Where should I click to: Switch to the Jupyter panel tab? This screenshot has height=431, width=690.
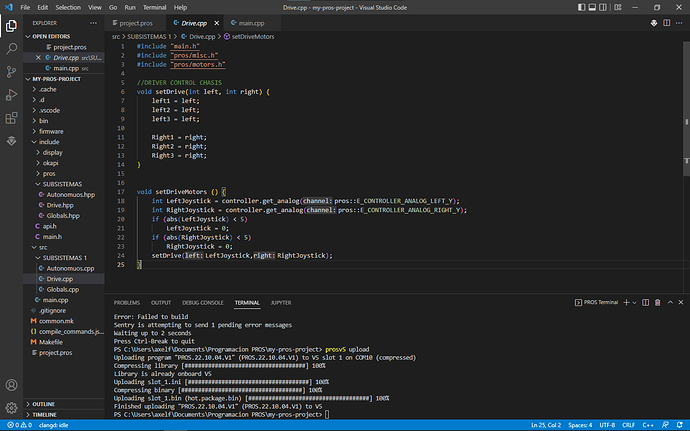tap(281, 303)
